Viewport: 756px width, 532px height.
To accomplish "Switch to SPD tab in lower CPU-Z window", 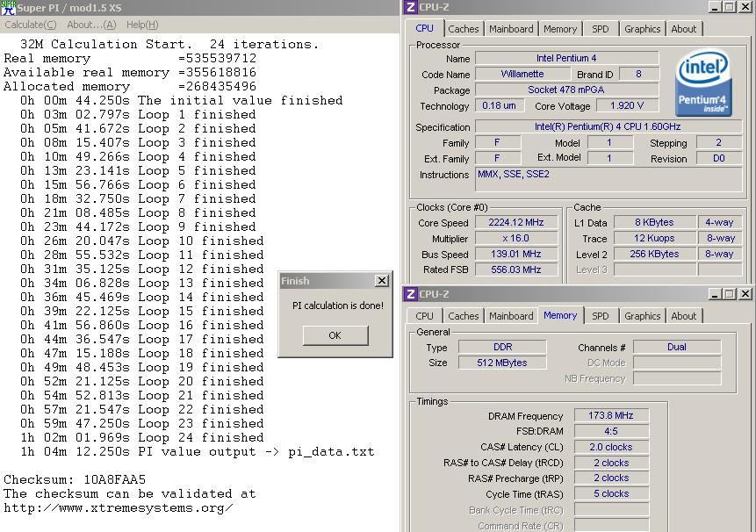I will (x=601, y=316).
